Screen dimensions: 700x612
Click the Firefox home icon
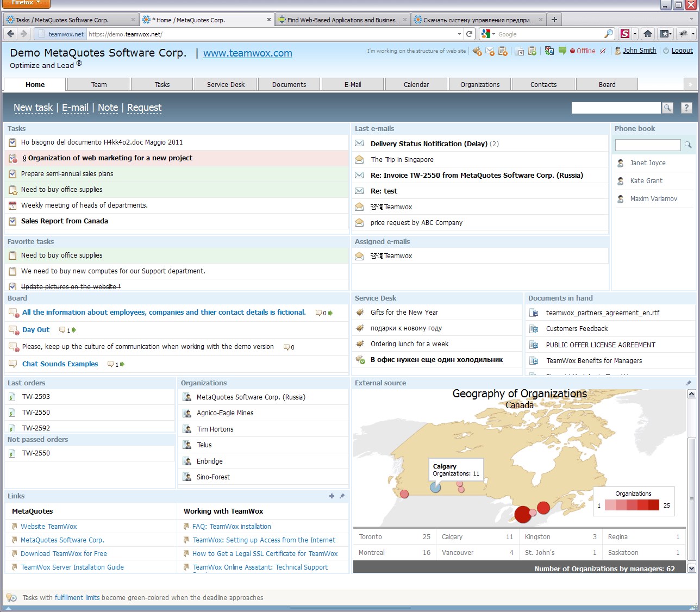[648, 34]
